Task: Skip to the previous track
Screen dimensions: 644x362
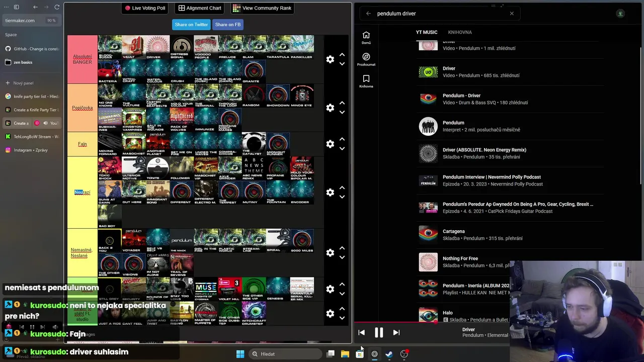Action: pos(361,332)
